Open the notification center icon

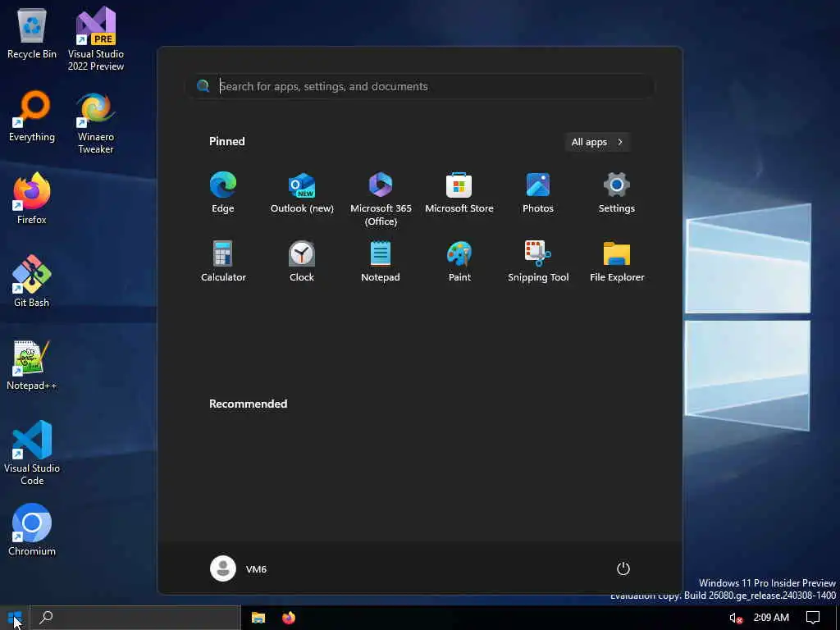coord(813,618)
